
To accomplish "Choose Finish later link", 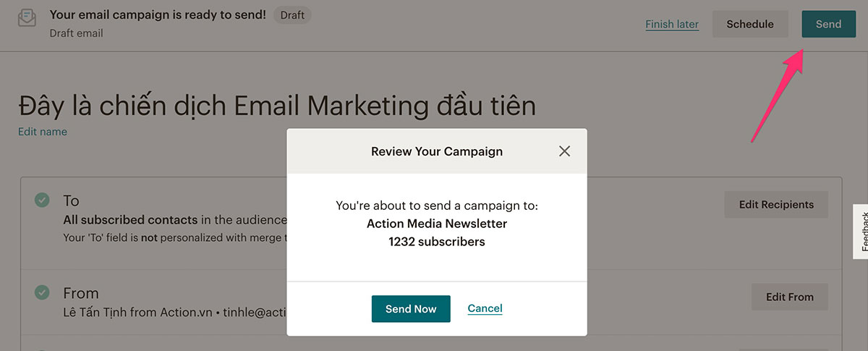I will click(x=672, y=24).
